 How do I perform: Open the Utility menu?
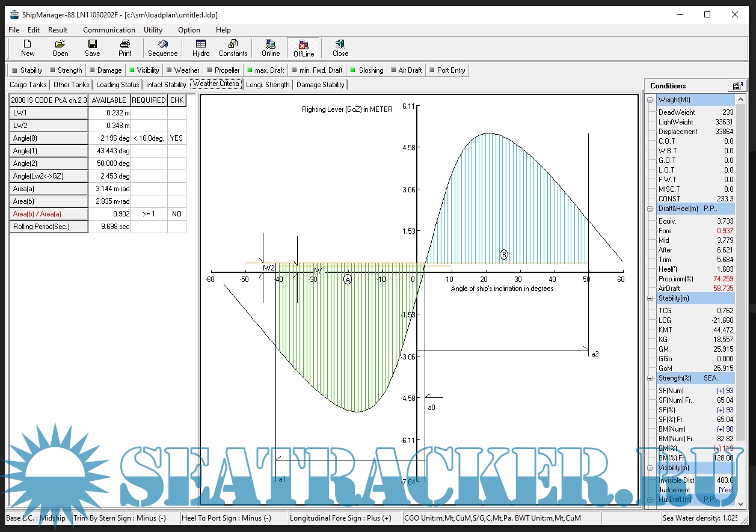(x=153, y=30)
